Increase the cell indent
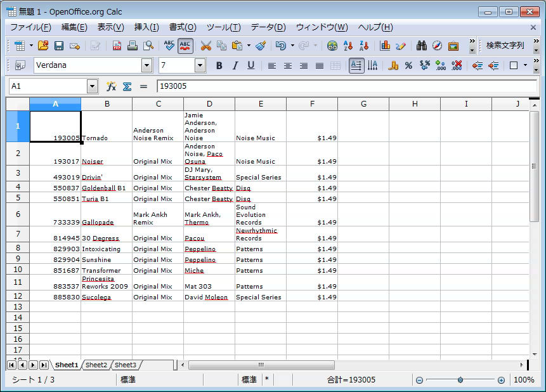 click(493, 65)
